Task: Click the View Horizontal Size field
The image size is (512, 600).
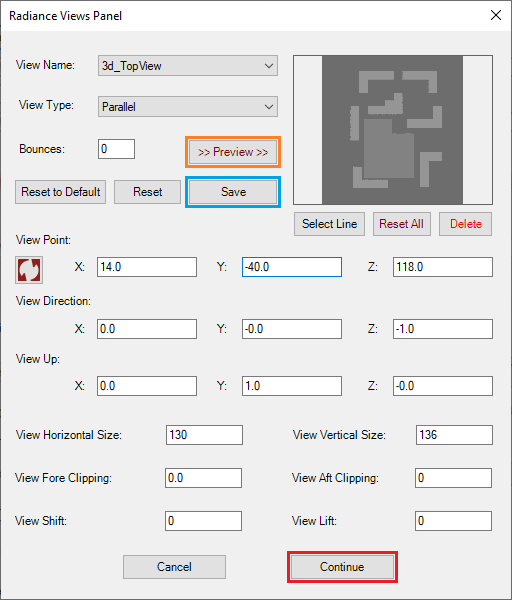Action: coord(204,435)
